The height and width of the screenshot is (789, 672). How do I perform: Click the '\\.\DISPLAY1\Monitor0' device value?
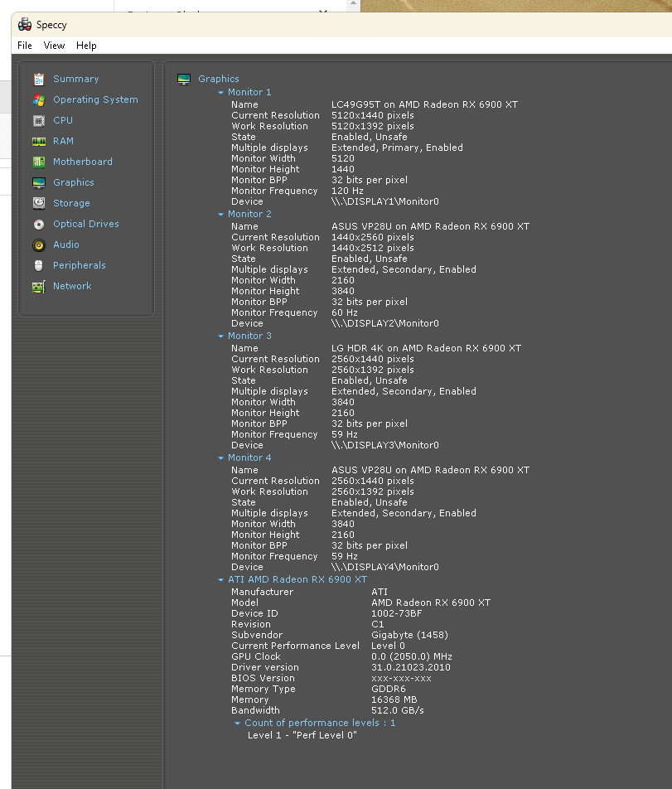384,201
